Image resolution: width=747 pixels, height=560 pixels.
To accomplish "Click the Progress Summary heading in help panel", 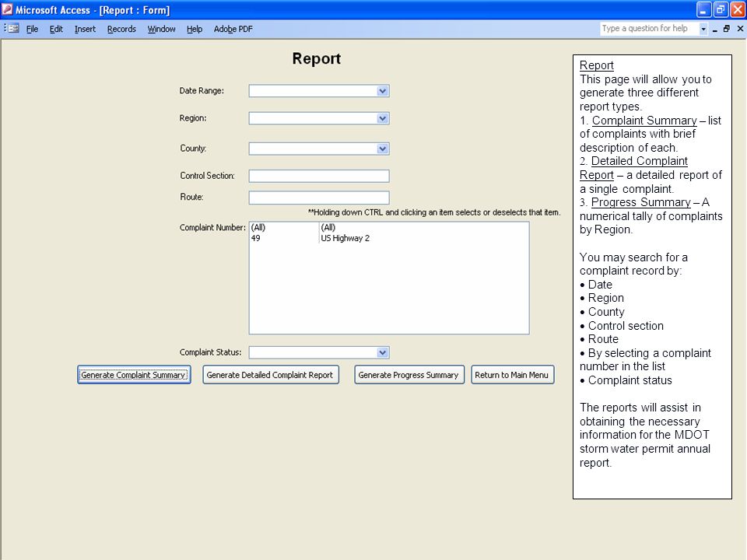I will click(x=640, y=202).
